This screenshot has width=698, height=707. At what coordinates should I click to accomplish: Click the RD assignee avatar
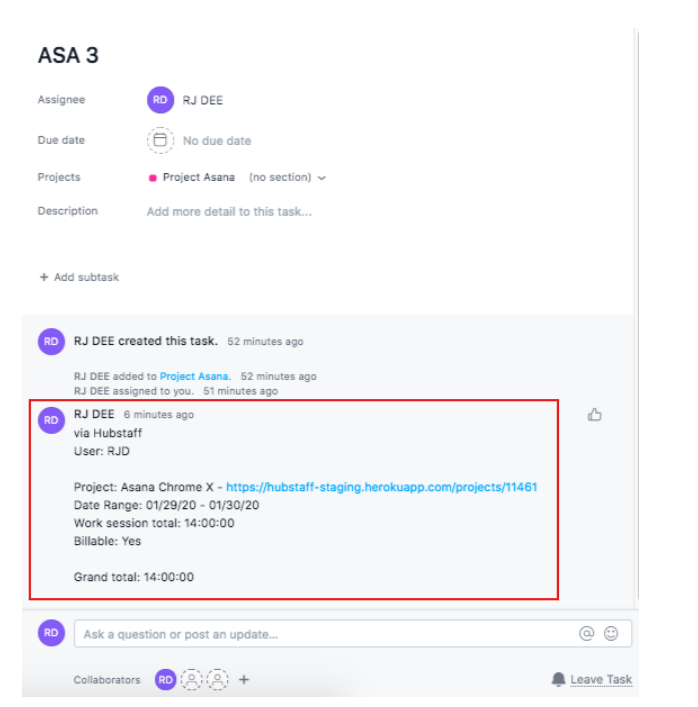160,100
